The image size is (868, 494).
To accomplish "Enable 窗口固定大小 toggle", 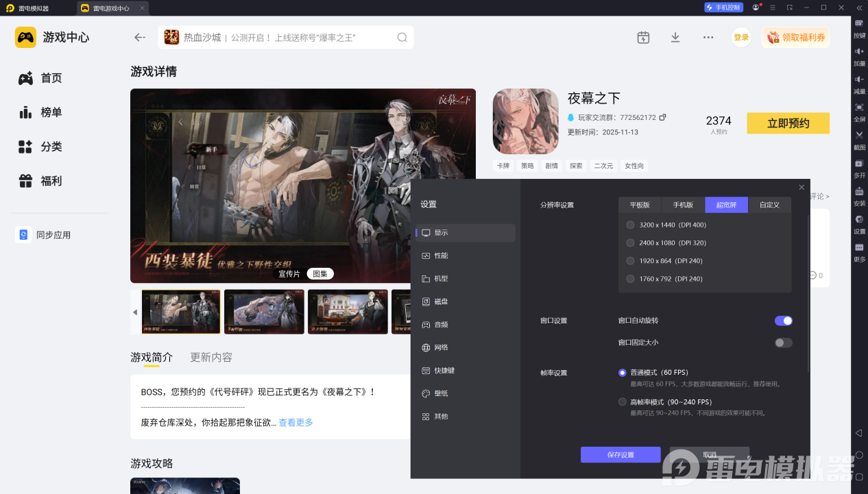I will click(783, 342).
